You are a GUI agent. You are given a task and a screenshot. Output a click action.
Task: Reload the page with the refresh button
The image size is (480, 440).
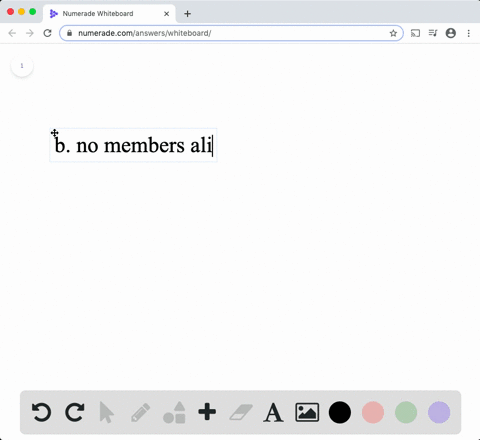pyautogui.click(x=47, y=33)
